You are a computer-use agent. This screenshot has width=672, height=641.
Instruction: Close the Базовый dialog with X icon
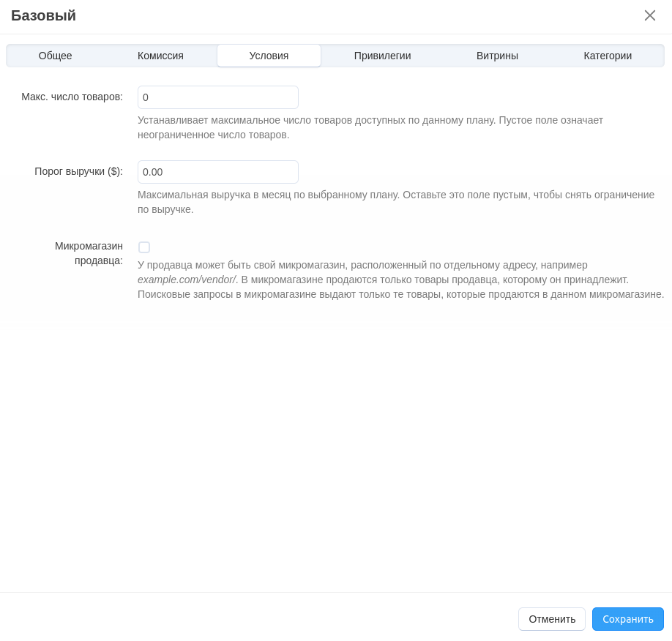649,15
